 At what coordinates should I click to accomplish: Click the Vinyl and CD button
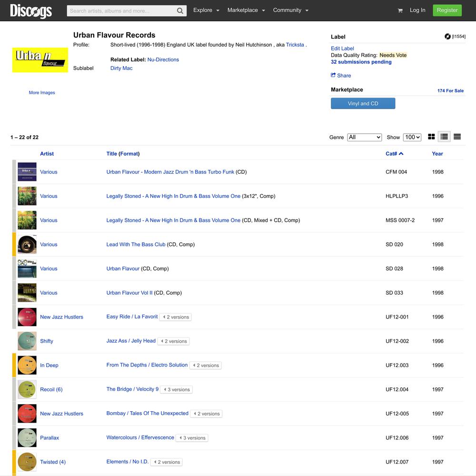[x=363, y=103]
